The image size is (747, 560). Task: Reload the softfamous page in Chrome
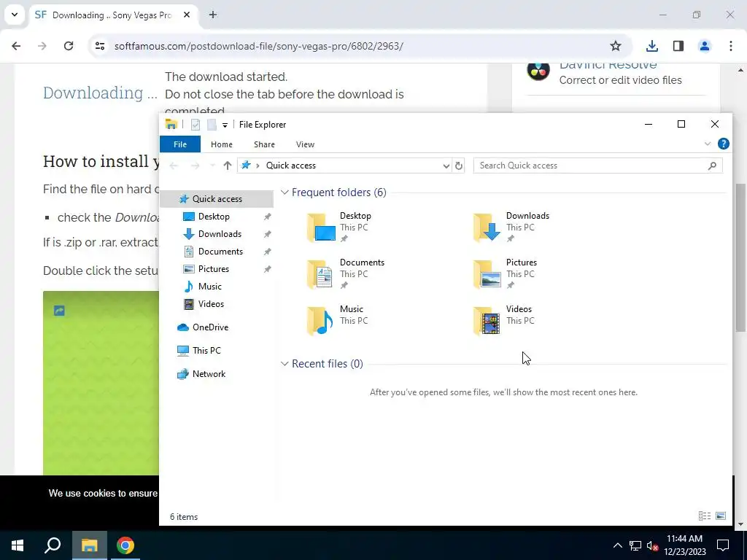(69, 46)
